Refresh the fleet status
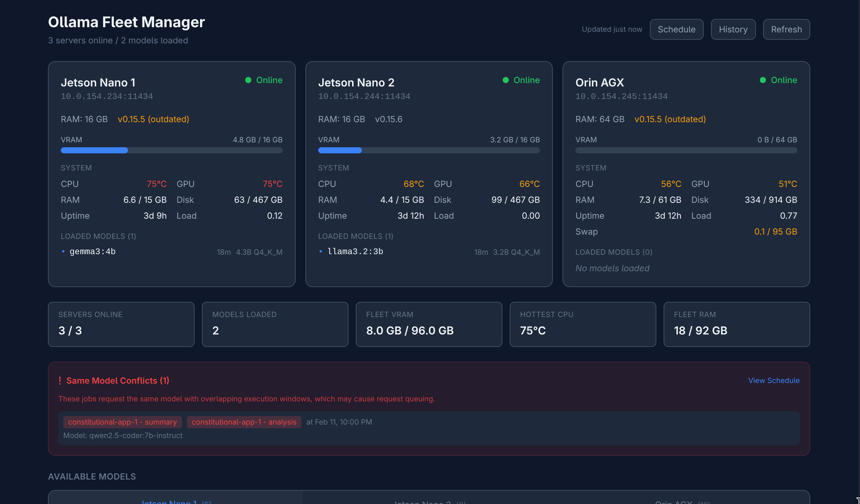 pos(786,29)
